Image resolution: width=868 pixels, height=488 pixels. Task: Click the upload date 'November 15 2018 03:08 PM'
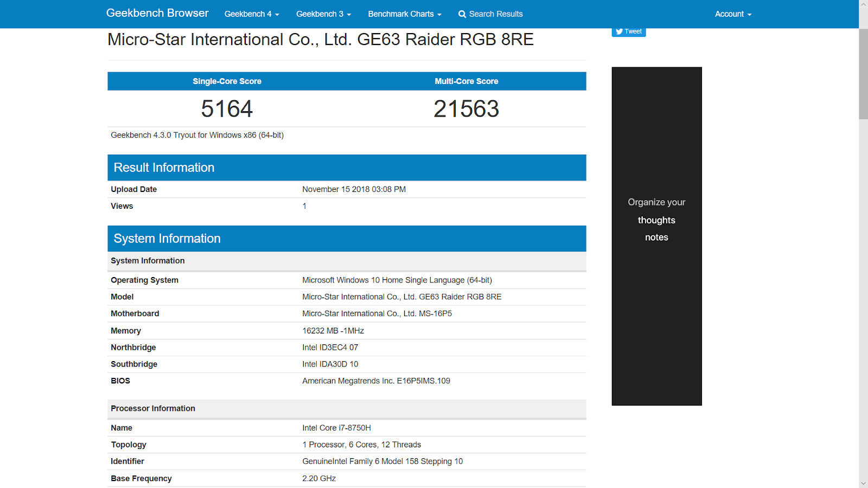[354, 189]
